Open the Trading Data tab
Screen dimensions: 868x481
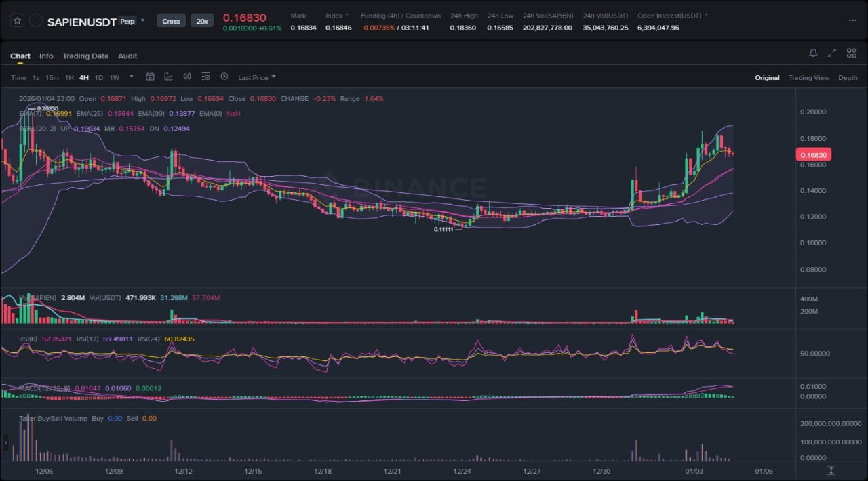85,56
